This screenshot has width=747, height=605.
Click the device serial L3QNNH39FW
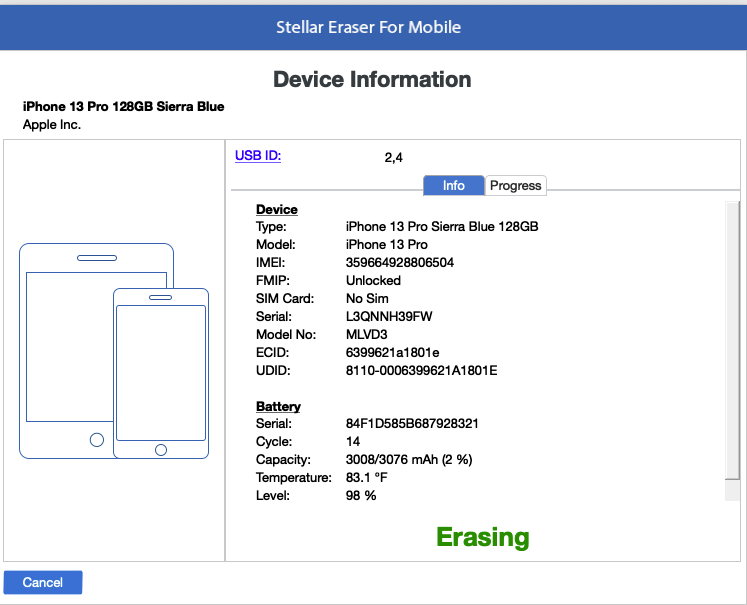coord(389,316)
